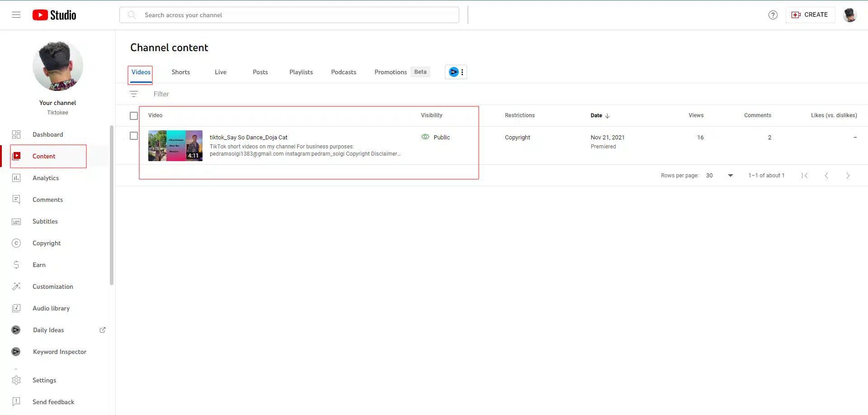
Task: Click the video thumbnail showing 4:11
Action: point(175,146)
